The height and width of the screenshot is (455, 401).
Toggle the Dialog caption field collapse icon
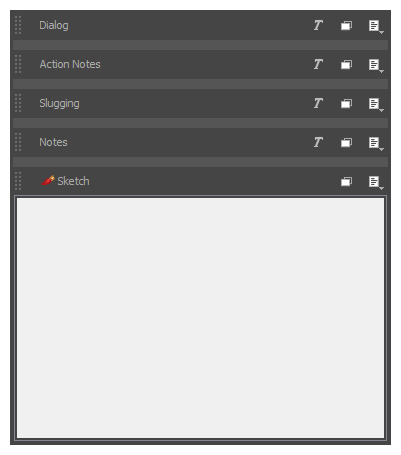(346, 26)
